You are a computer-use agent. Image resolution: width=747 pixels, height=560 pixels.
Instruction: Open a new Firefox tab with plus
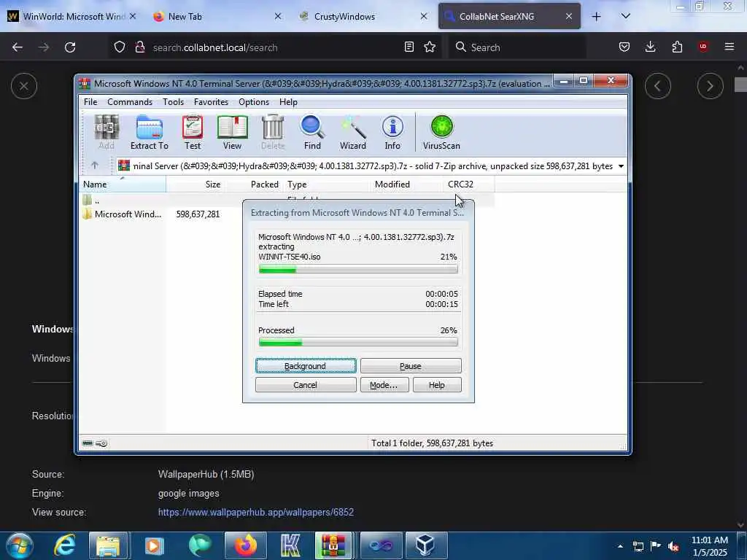596,16
